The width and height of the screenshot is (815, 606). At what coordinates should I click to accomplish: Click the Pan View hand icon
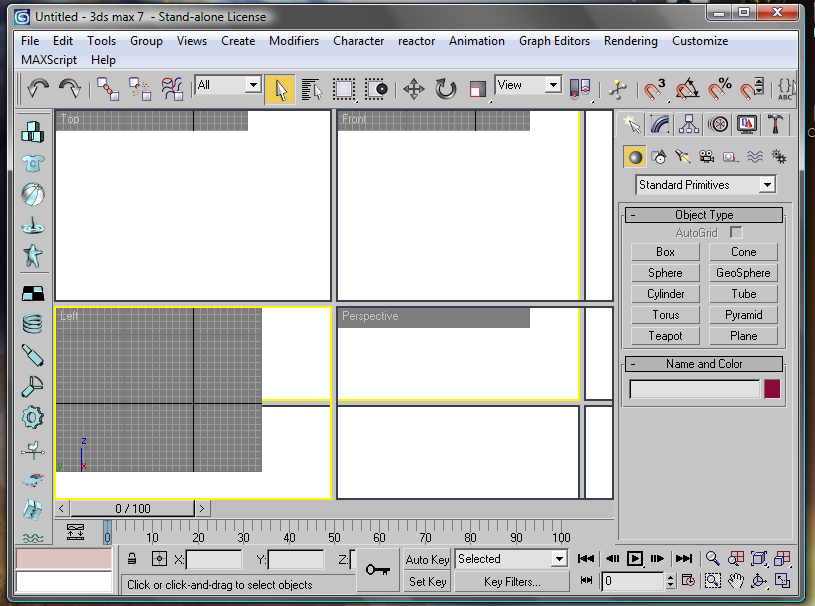[736, 580]
